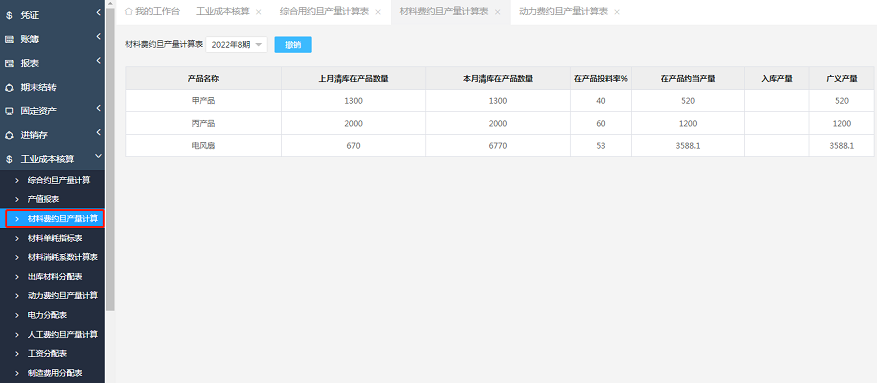877x383 pixels.
Task: Click the home icon on 我的工作台 tab
Action: point(129,11)
